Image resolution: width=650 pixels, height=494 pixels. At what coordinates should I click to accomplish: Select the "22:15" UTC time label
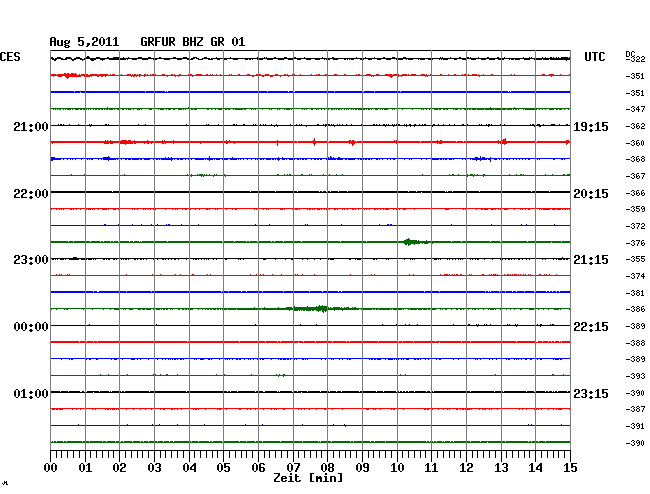[591, 327]
